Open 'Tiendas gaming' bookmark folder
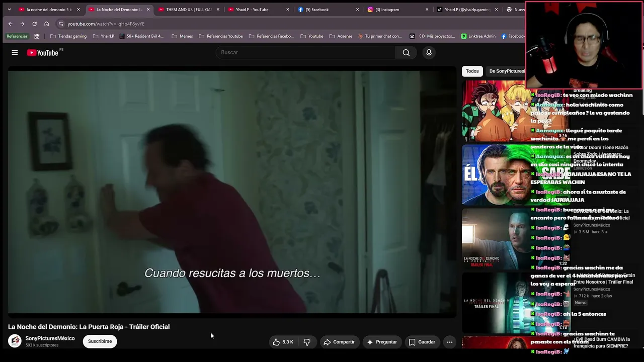644x362 pixels. [x=68, y=36]
